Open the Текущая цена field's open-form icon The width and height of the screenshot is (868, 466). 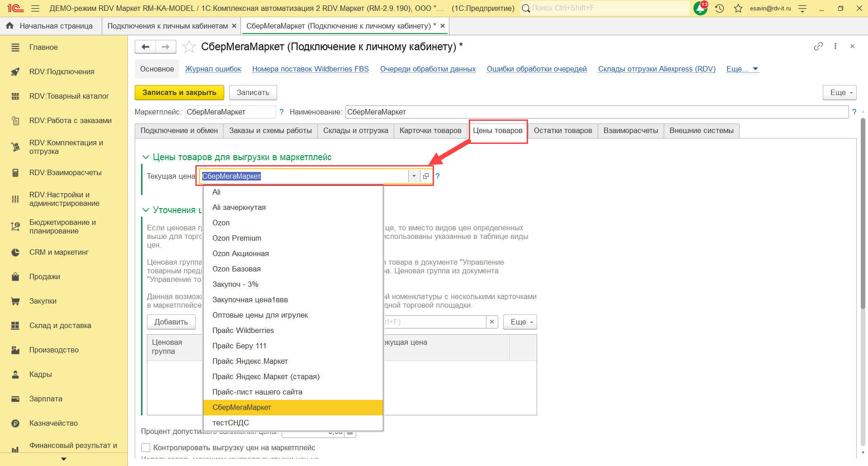click(426, 176)
